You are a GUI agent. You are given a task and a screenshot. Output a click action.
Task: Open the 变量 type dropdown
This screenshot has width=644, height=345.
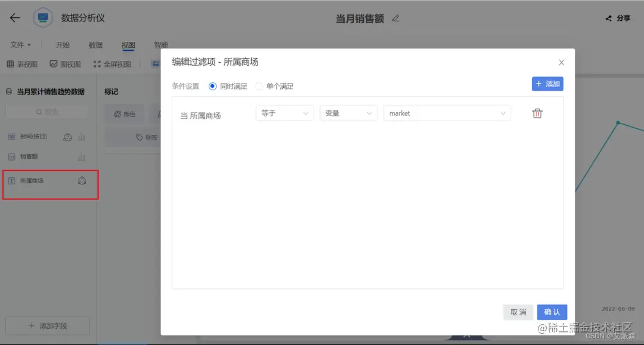pyautogui.click(x=348, y=113)
